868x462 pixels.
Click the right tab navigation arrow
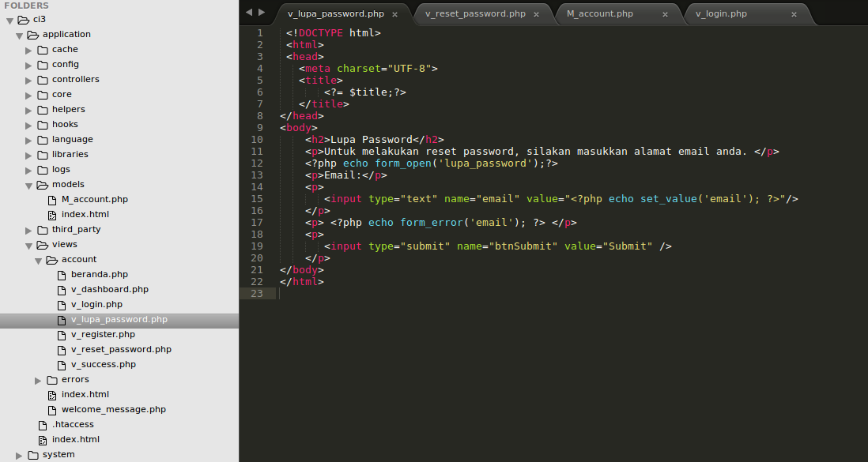tap(262, 13)
